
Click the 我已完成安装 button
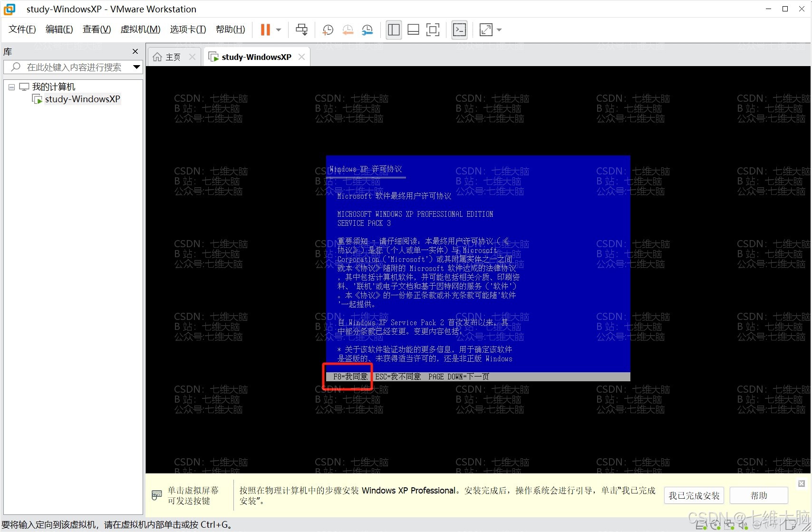click(694, 496)
